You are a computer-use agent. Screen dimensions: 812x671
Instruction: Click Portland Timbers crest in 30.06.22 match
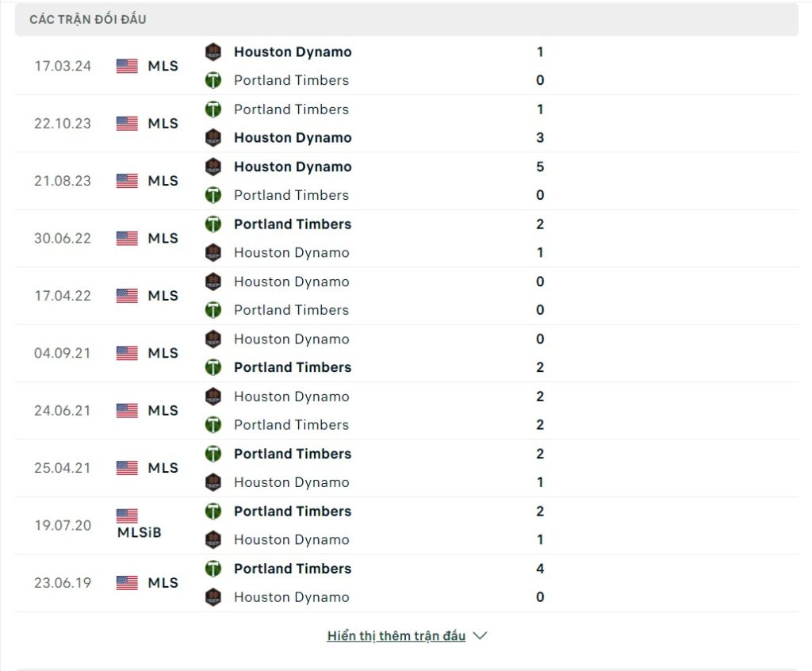click(x=213, y=224)
